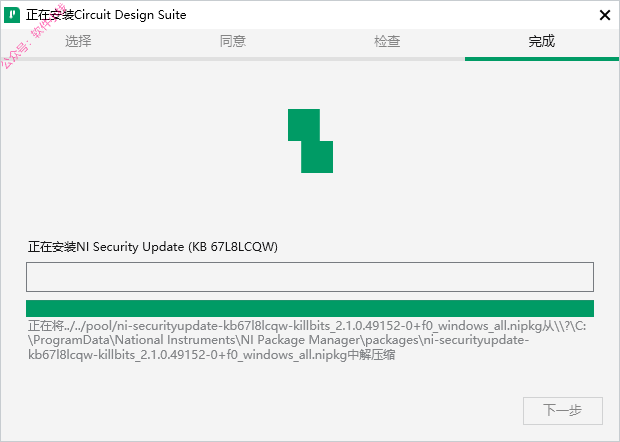620x442 pixels.
Task: Click the green NI installer icon in title bar
Action: click(12, 15)
